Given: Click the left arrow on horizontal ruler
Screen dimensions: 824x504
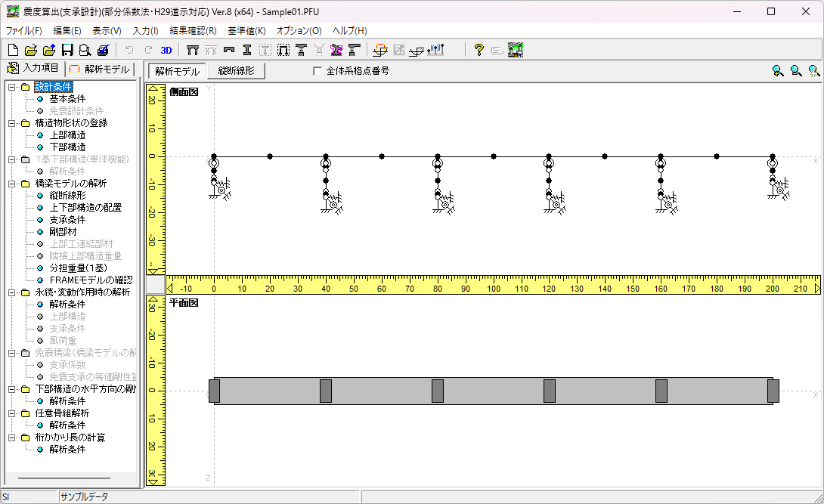Looking at the screenshot, I should click(x=170, y=288).
